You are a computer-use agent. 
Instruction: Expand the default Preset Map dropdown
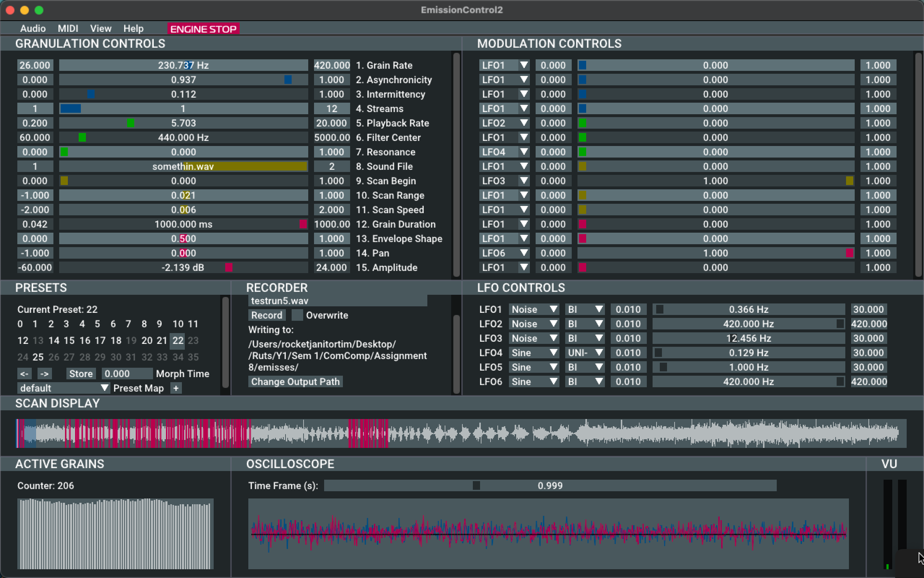[x=64, y=388]
